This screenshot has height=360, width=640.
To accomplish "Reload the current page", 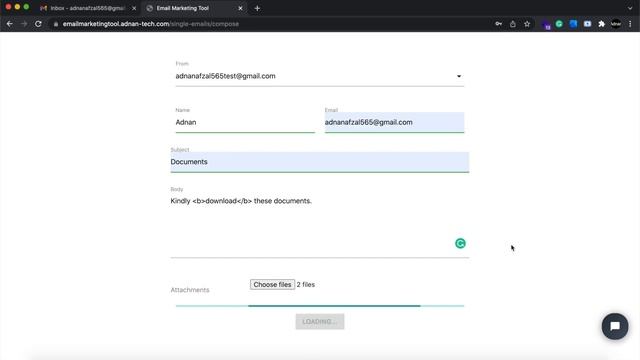I will pos(38,24).
